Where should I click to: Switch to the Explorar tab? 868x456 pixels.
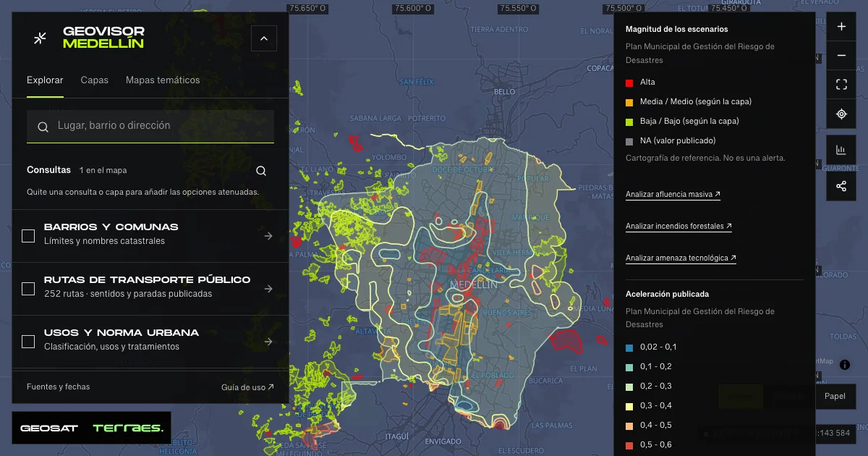(45, 80)
